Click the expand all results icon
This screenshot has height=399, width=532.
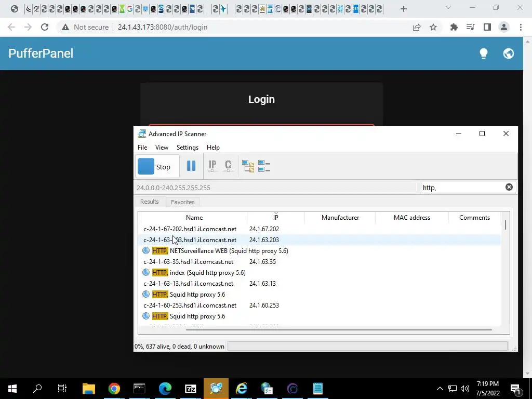click(248, 166)
